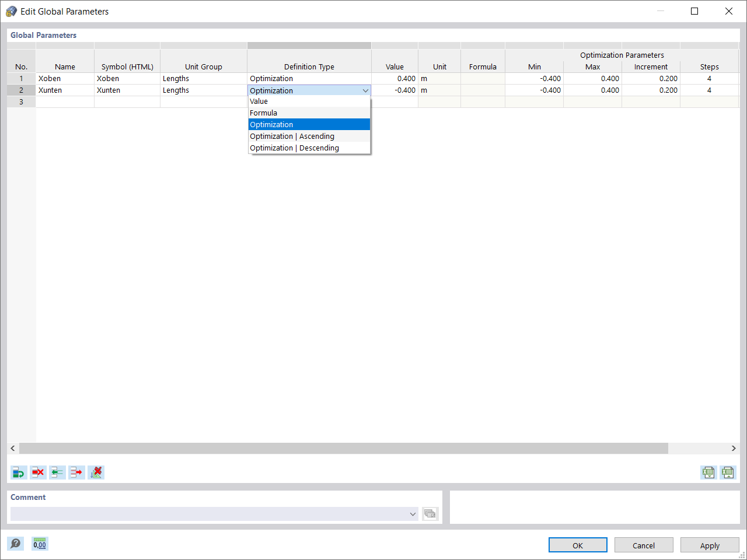Click the Steps 4 cell in Xoben row

(x=709, y=79)
